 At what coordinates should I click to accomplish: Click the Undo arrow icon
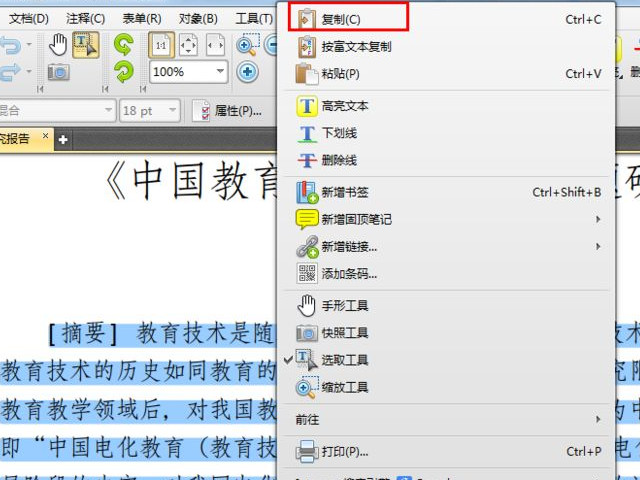[11, 44]
